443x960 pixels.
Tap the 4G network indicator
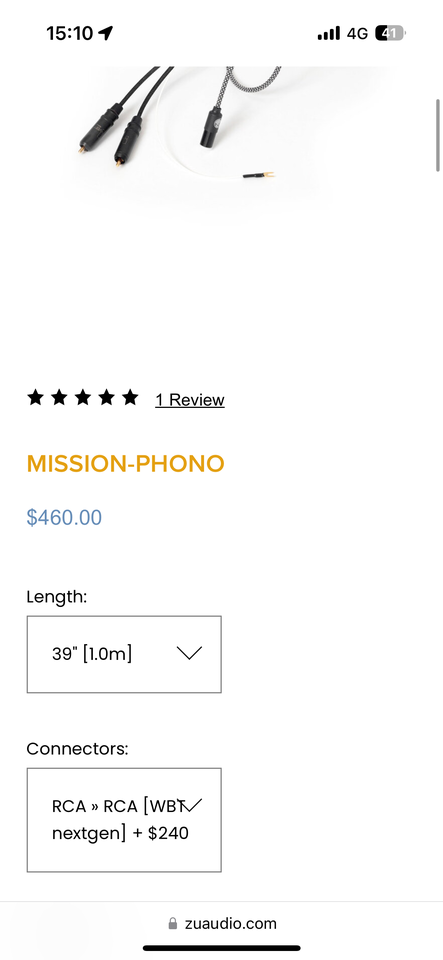357,33
